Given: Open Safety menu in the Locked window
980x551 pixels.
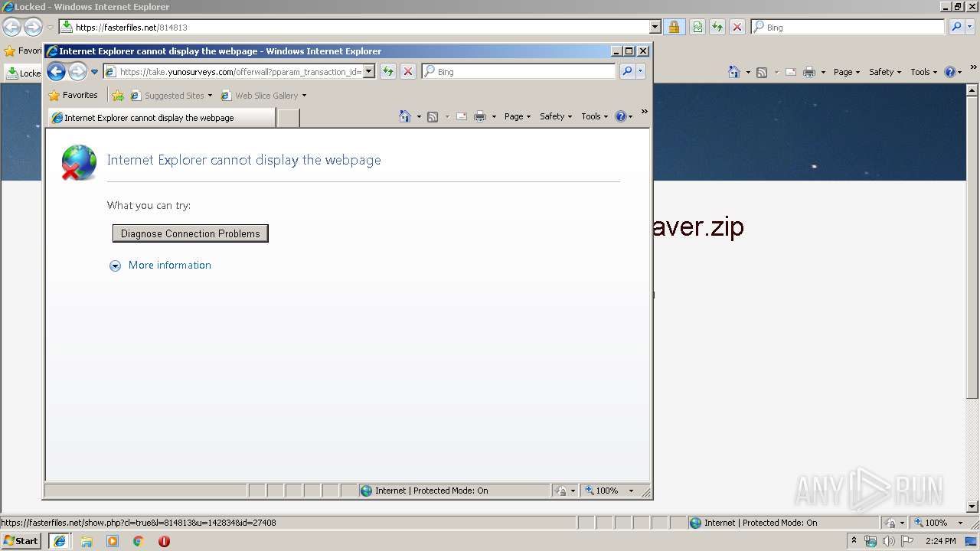Looking at the screenshot, I should tap(885, 72).
